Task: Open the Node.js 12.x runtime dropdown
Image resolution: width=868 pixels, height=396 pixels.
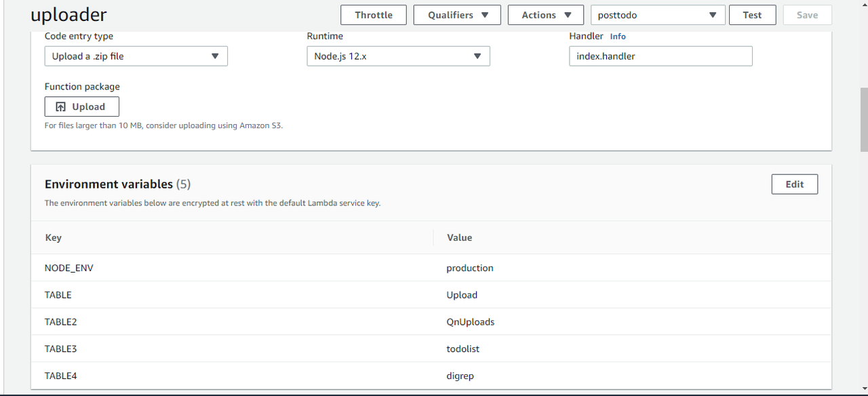Action: click(x=398, y=56)
